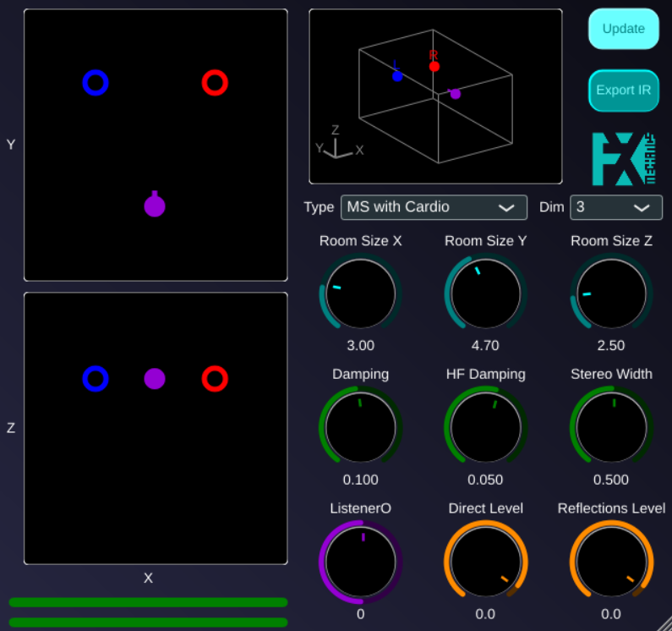Click the Update button

click(x=623, y=29)
